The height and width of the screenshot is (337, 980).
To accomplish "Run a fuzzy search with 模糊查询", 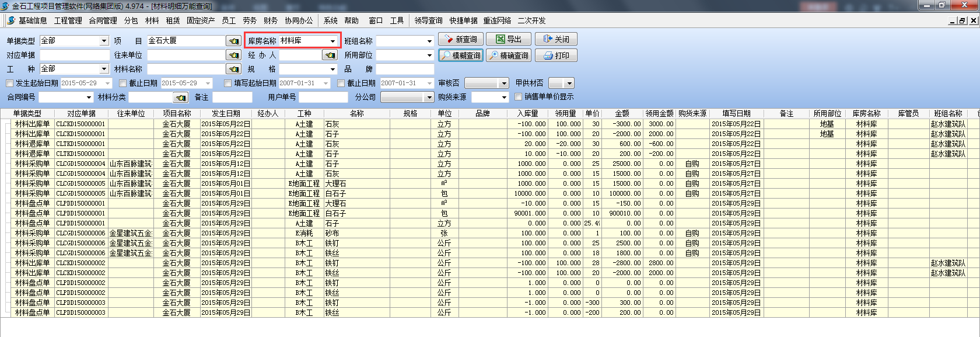I will [x=460, y=55].
